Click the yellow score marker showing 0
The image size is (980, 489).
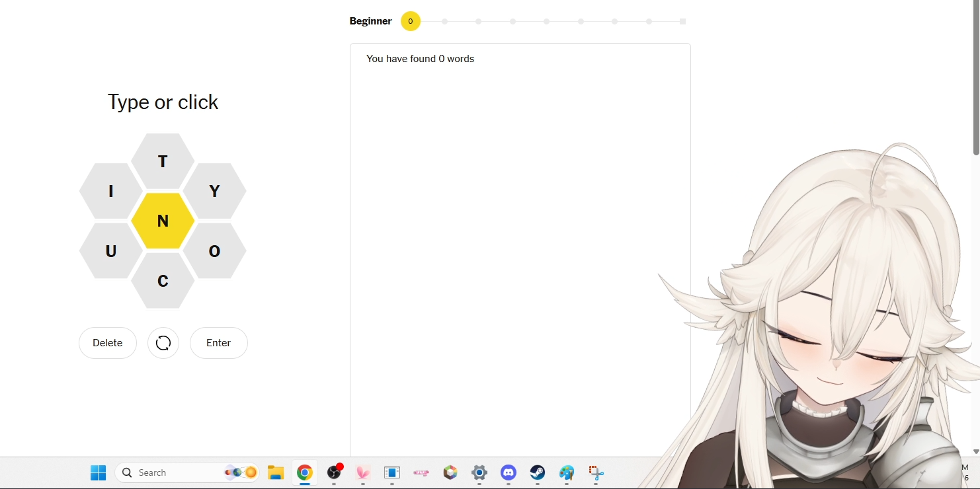410,21
